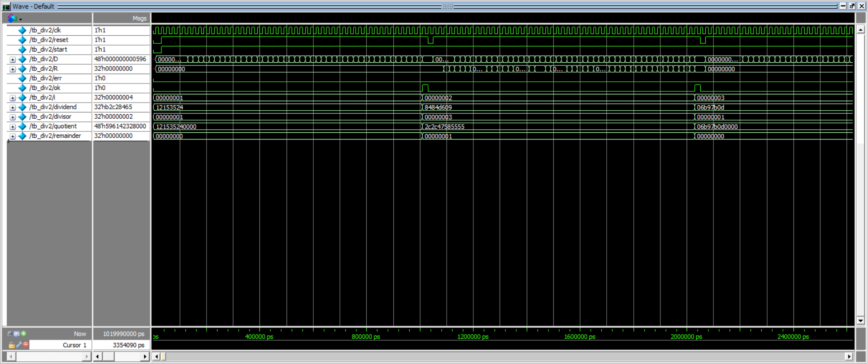Screen dimensions: 868x364
Task: Select the /tb_div2/reset signal name
Action: click(x=49, y=40)
